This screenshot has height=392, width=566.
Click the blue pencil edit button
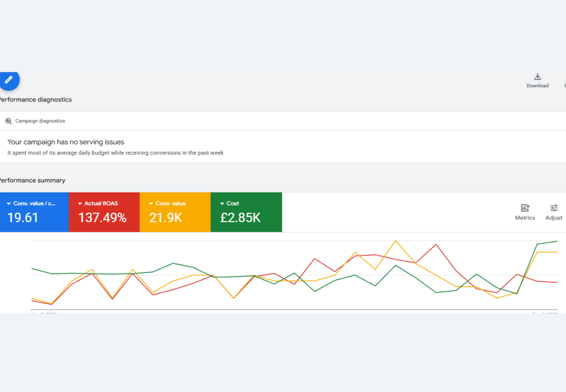tap(9, 80)
